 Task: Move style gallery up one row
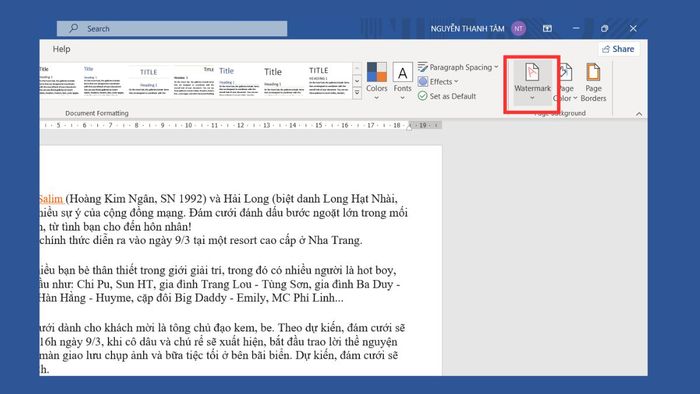(357, 69)
